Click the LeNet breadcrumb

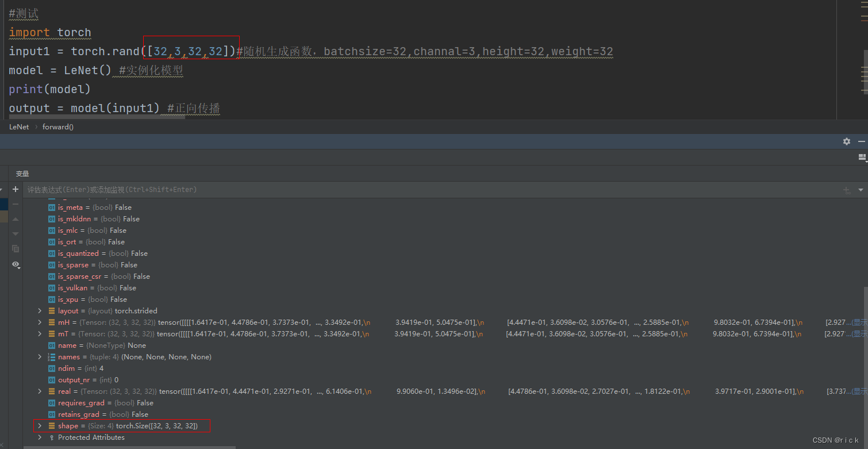tap(19, 126)
